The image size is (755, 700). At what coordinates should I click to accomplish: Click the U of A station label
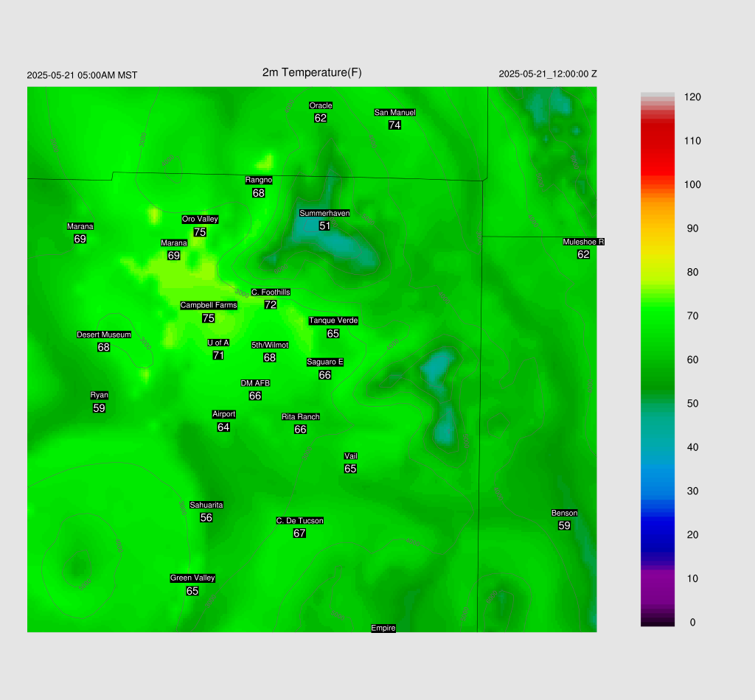click(218, 343)
